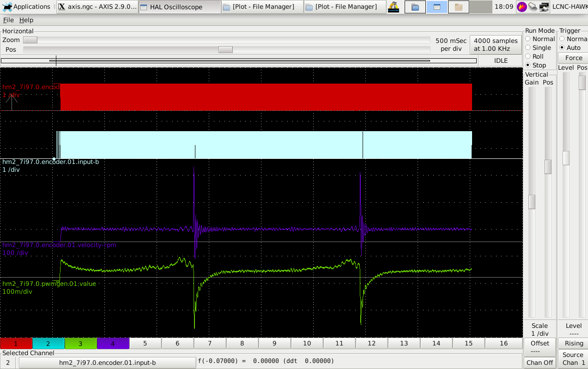Viewport: 588px width, 369px height.
Task: Open the Applications menu in the panel
Action: click(26, 6)
